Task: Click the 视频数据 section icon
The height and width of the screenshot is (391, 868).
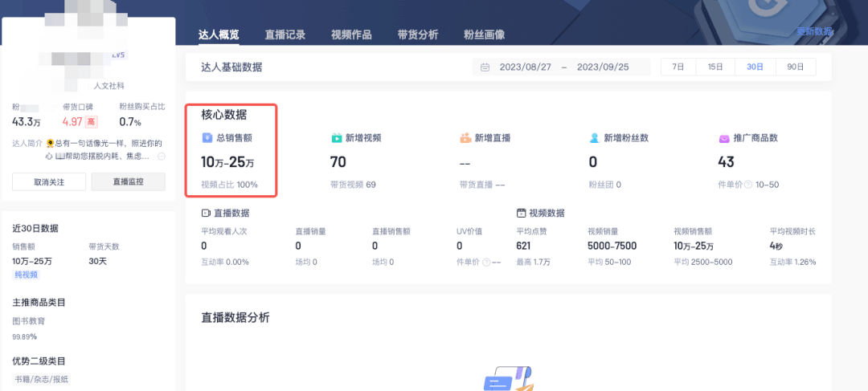Action: [x=520, y=213]
